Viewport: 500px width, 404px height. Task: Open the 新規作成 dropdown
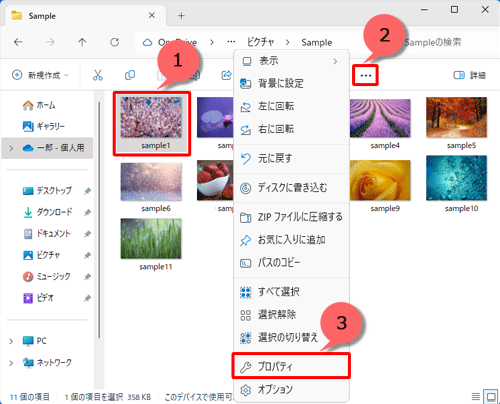[x=40, y=75]
